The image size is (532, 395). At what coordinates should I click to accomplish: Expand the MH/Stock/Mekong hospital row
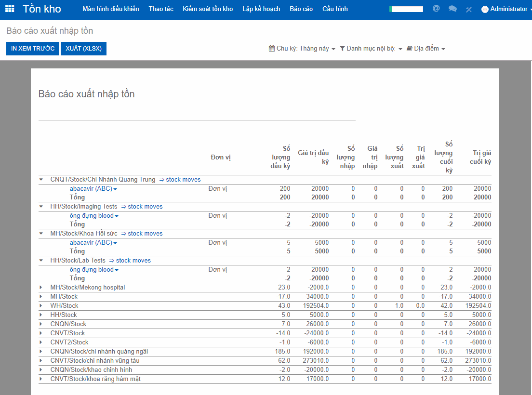(41, 288)
